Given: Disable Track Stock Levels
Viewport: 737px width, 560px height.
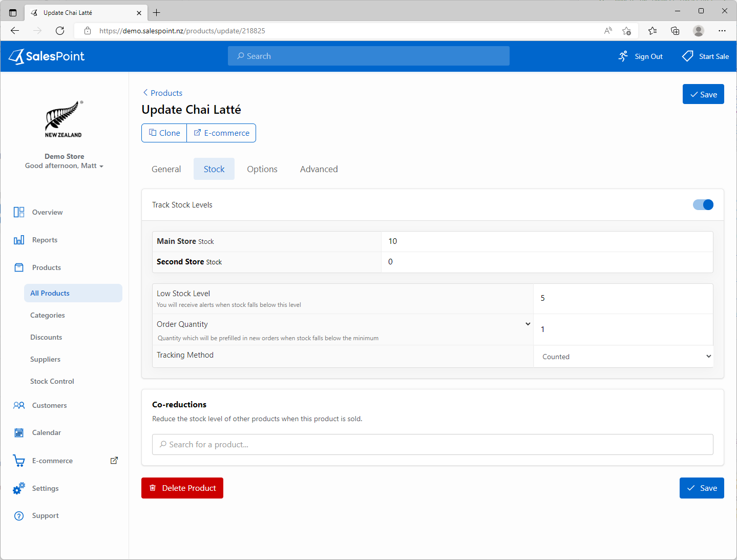Looking at the screenshot, I should (x=703, y=204).
